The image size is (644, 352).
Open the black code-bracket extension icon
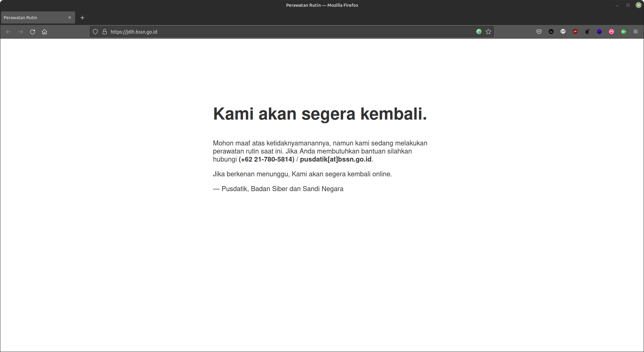(x=551, y=32)
